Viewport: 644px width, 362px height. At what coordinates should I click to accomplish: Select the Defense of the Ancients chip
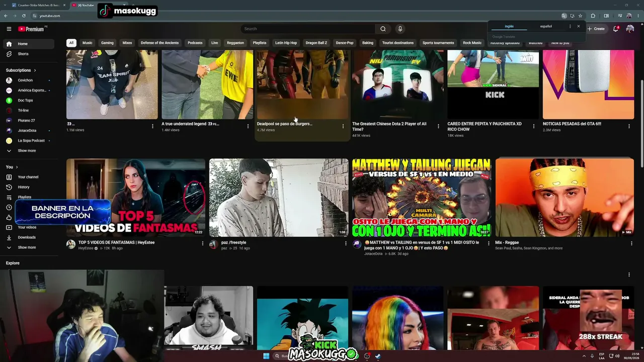pos(159,43)
